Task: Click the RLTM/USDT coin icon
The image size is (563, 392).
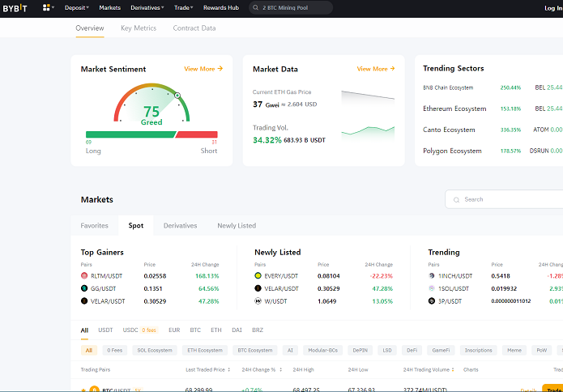Action: [84, 275]
